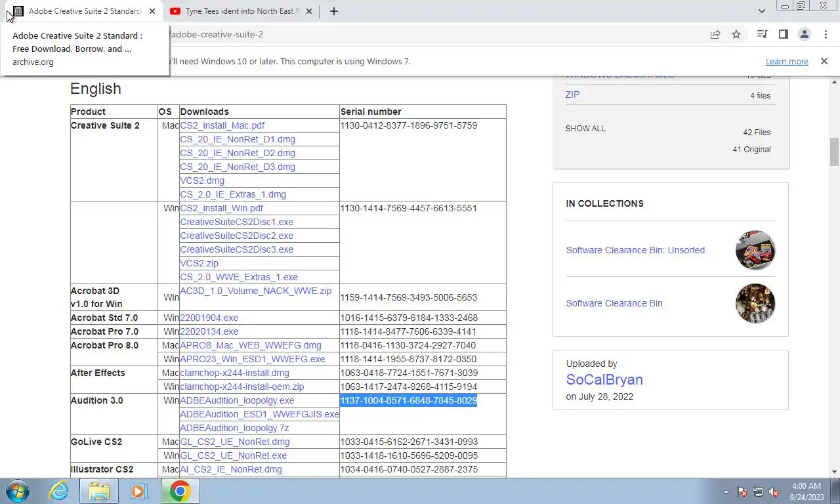The width and height of the screenshot is (840, 504).
Task: Show hidden system tray icons arrow
Action: coord(726,492)
